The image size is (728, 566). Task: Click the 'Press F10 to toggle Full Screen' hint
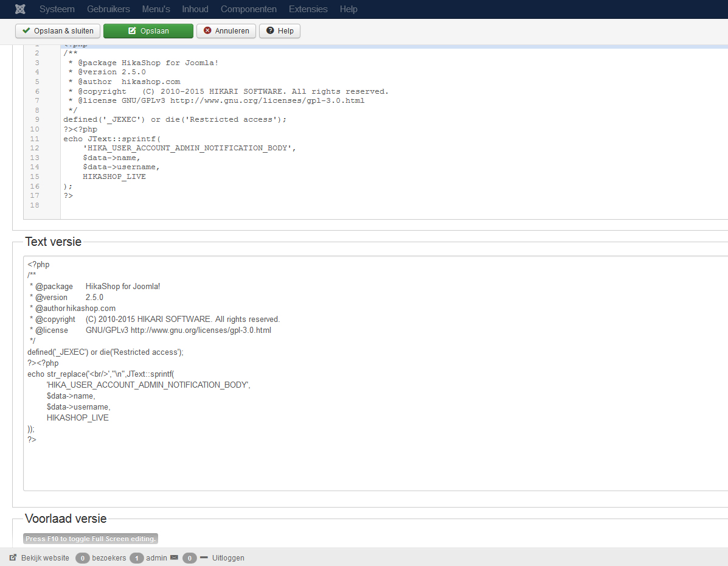point(91,539)
